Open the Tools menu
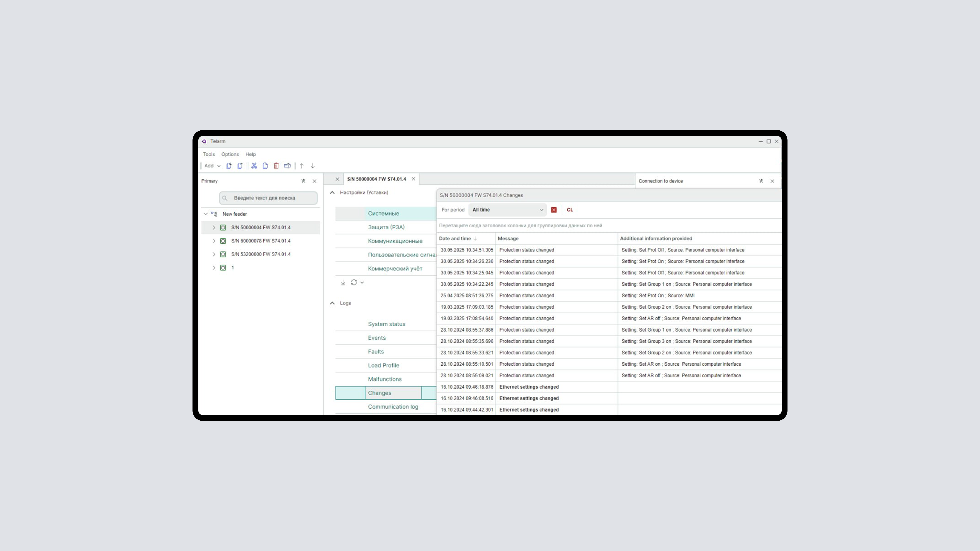 208,154
